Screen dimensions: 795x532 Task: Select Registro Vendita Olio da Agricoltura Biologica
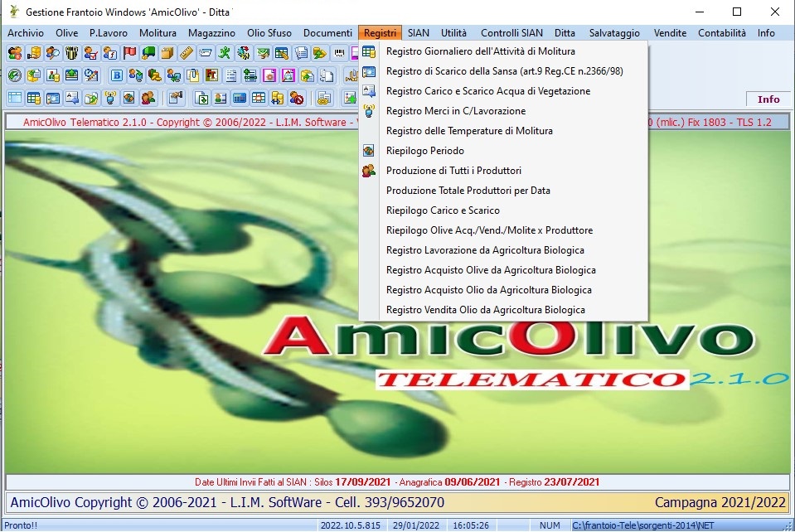point(503,310)
